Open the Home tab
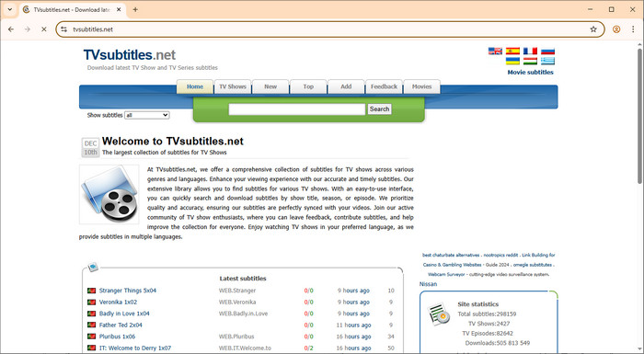Screen dimensions: 644x354 coord(195,86)
